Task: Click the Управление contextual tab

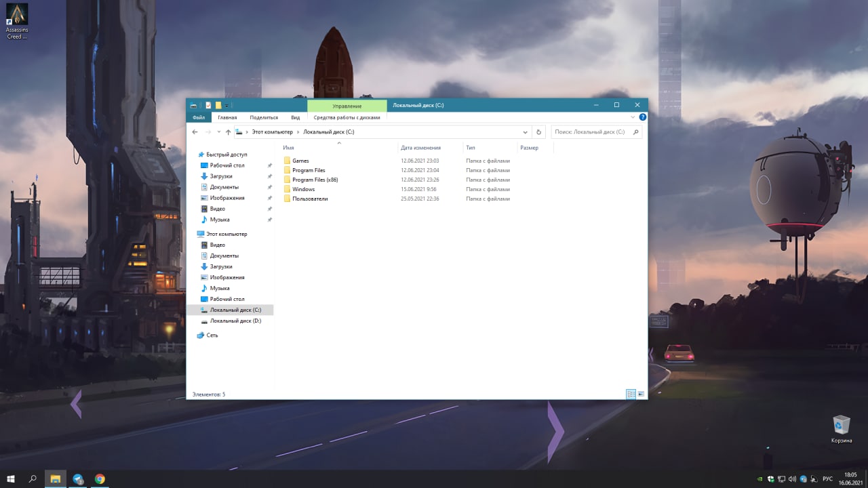Action: coord(347,106)
